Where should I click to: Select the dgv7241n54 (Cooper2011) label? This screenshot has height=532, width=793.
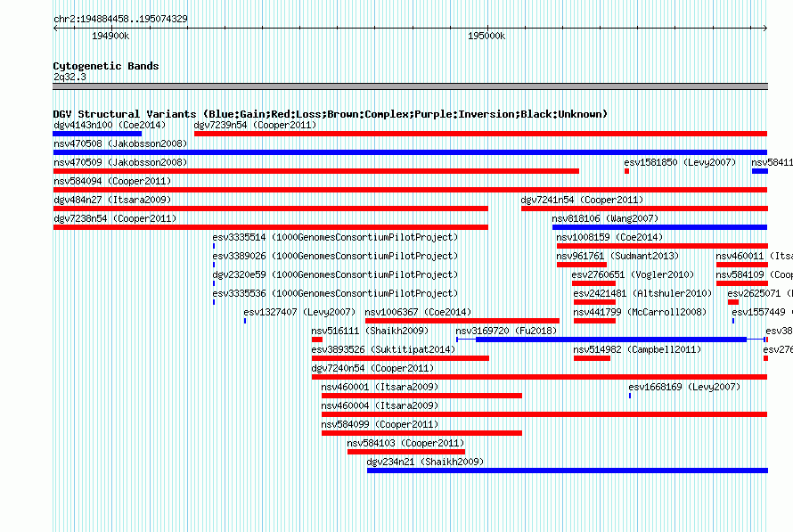[x=582, y=200]
